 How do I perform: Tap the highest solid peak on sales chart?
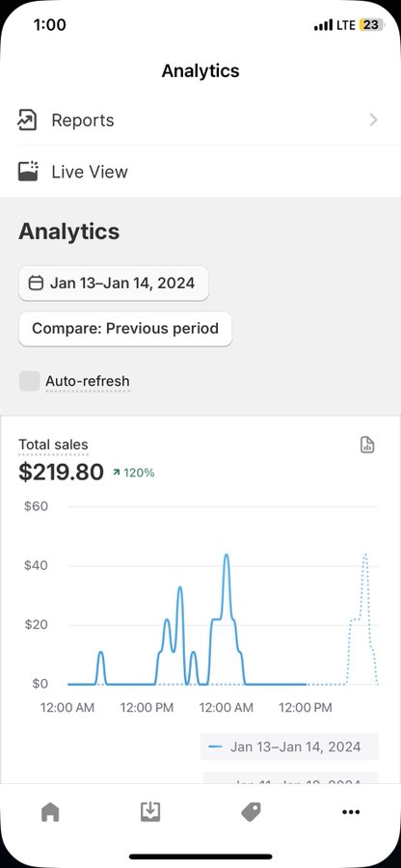coord(226,556)
